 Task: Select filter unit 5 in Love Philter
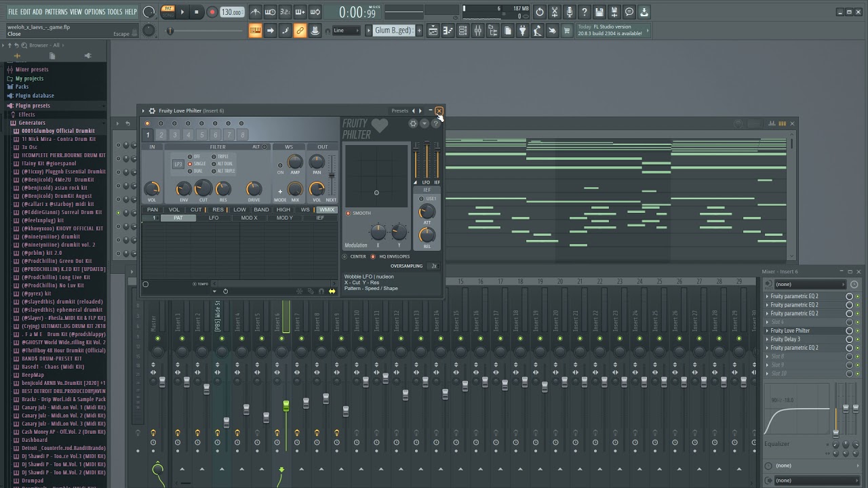201,135
